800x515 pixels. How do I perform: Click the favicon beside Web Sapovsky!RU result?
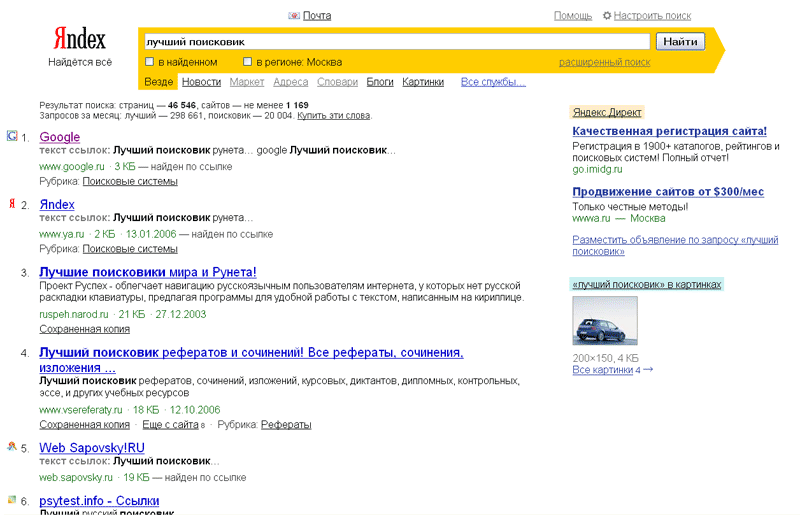(12, 446)
